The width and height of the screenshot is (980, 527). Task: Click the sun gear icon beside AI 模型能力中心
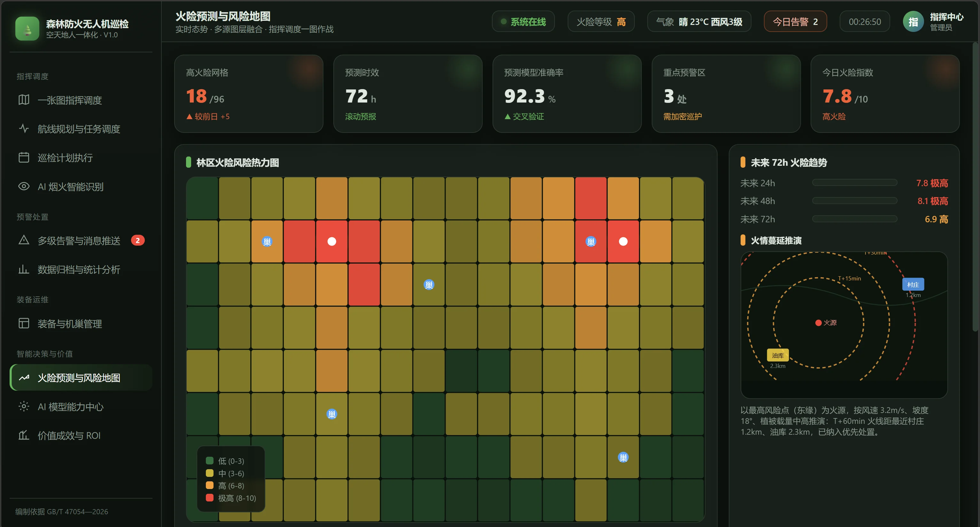[x=24, y=407]
